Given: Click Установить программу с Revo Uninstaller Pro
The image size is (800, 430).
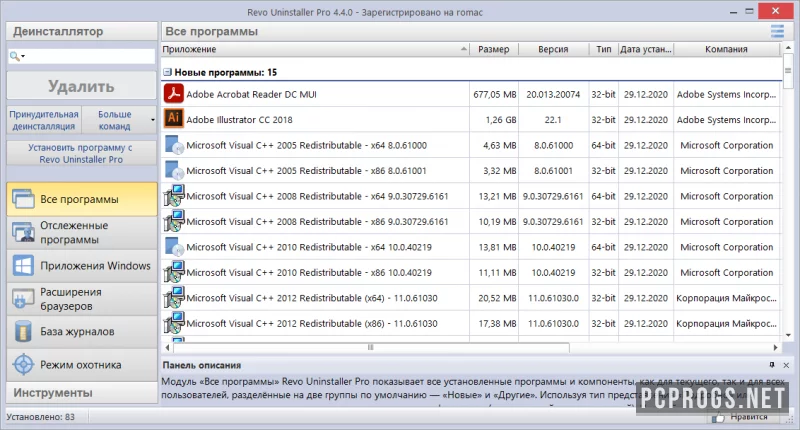Looking at the screenshot, I should [x=82, y=153].
